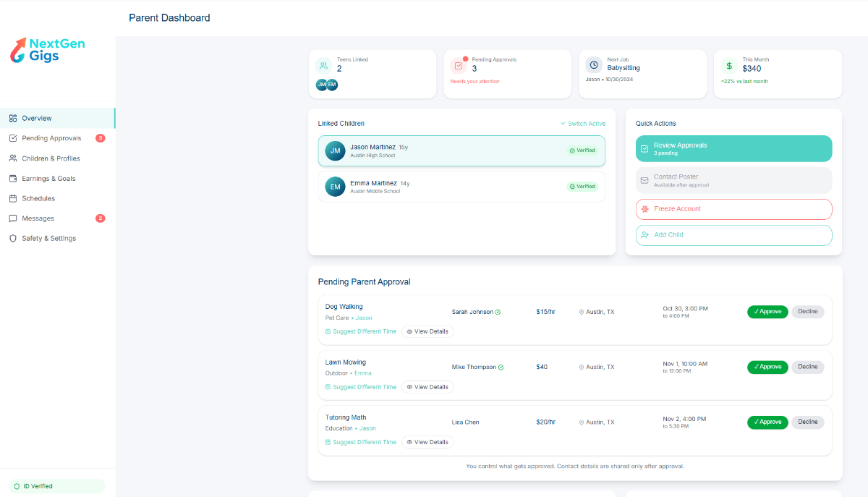This screenshot has width=868, height=497.
Task: Click the Next Job clock icon
Action: tap(593, 66)
